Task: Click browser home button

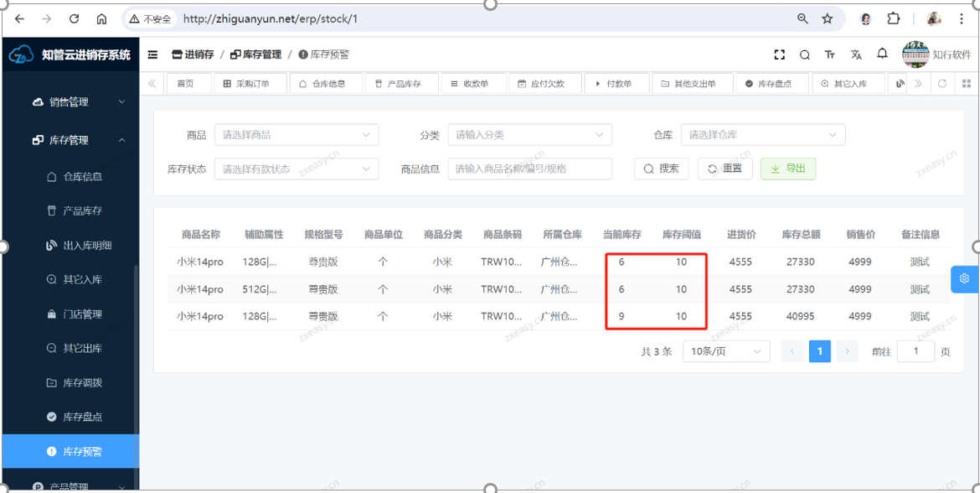Action: [x=101, y=18]
